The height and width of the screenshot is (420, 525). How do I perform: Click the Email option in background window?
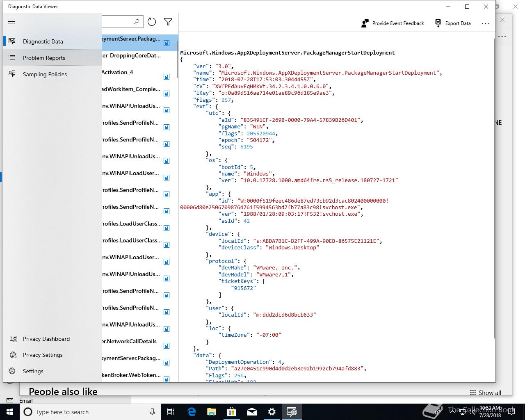[x=26, y=401]
